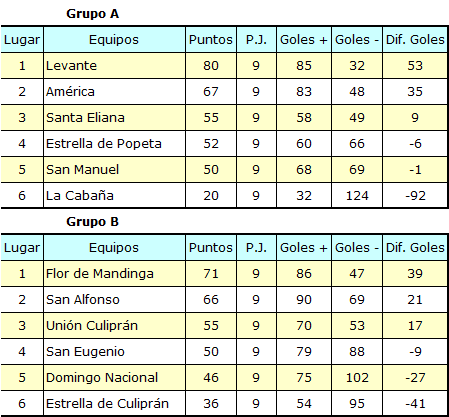The image size is (449, 417).
Task: Click La Cabaña's 124 goals-against value
Action: tap(357, 196)
